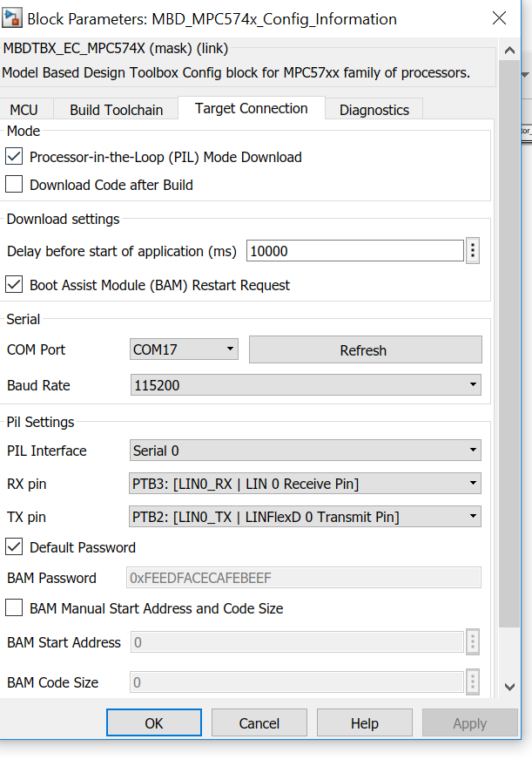Image resolution: width=532 pixels, height=773 pixels.
Task: Switch to the MCU tab
Action: pos(24,110)
